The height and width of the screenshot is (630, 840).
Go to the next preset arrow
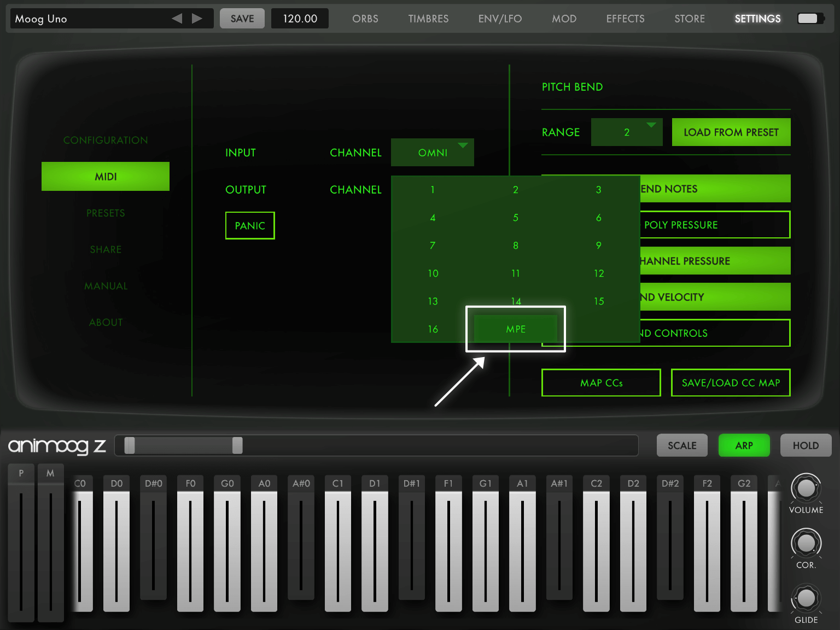197,19
